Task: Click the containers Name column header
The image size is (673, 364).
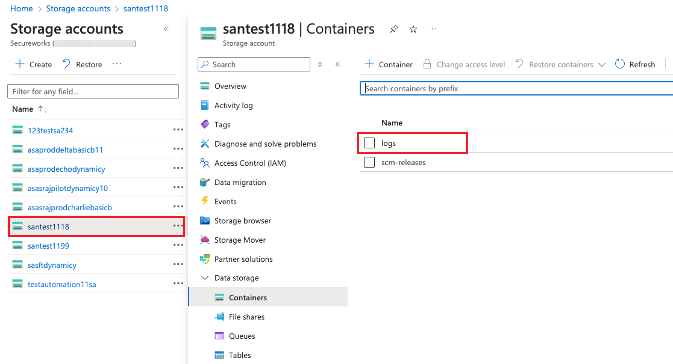Action: tap(392, 123)
